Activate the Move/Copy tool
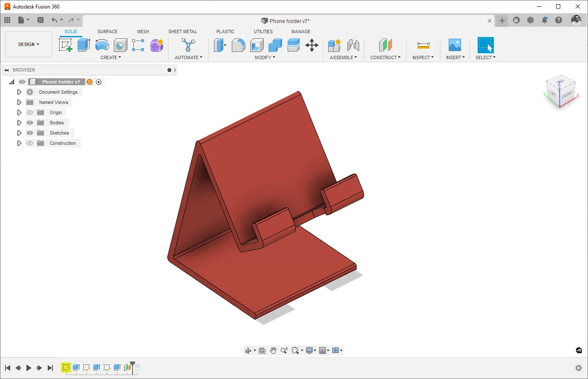 (312, 45)
